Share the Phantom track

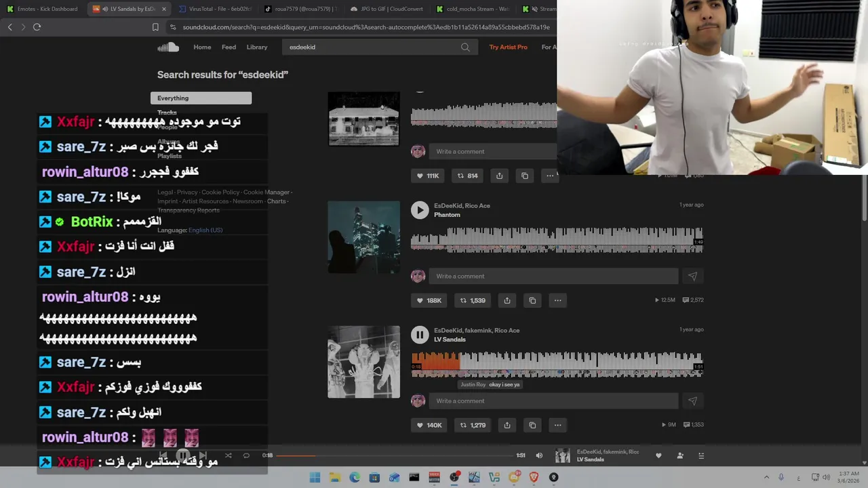[507, 300]
